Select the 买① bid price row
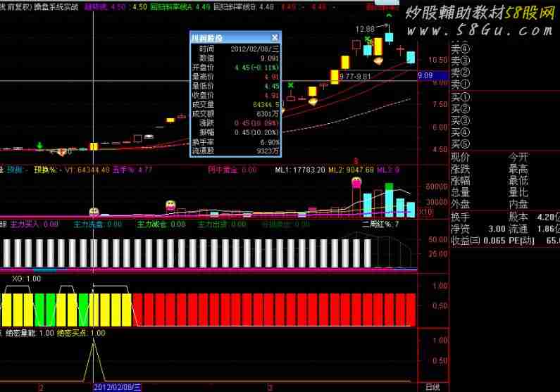The width and height of the screenshot is (560, 392). (460, 97)
